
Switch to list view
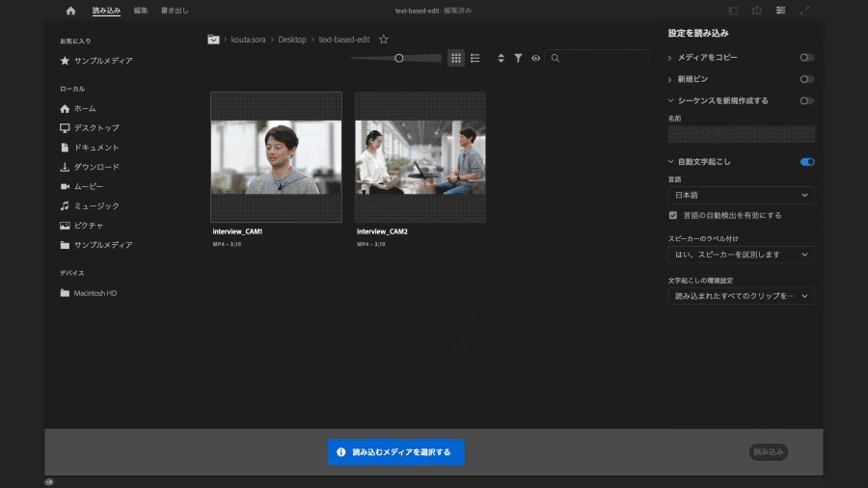pos(475,58)
